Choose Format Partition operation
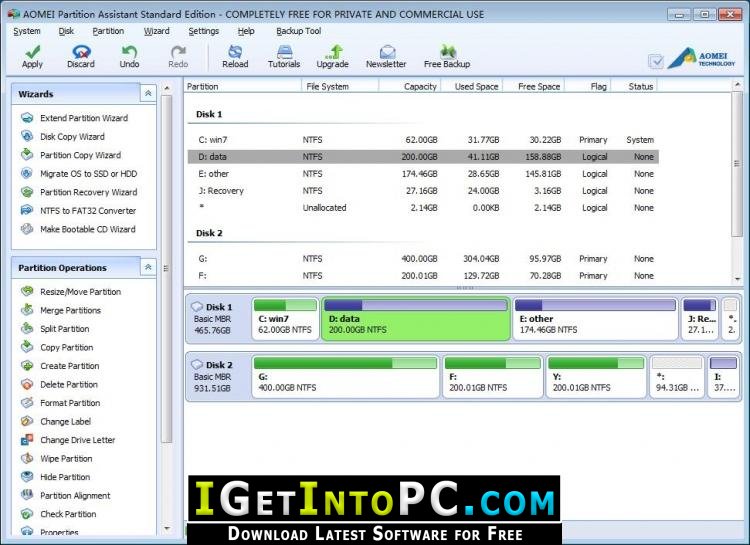This screenshot has height=545, width=750. pos(60,403)
